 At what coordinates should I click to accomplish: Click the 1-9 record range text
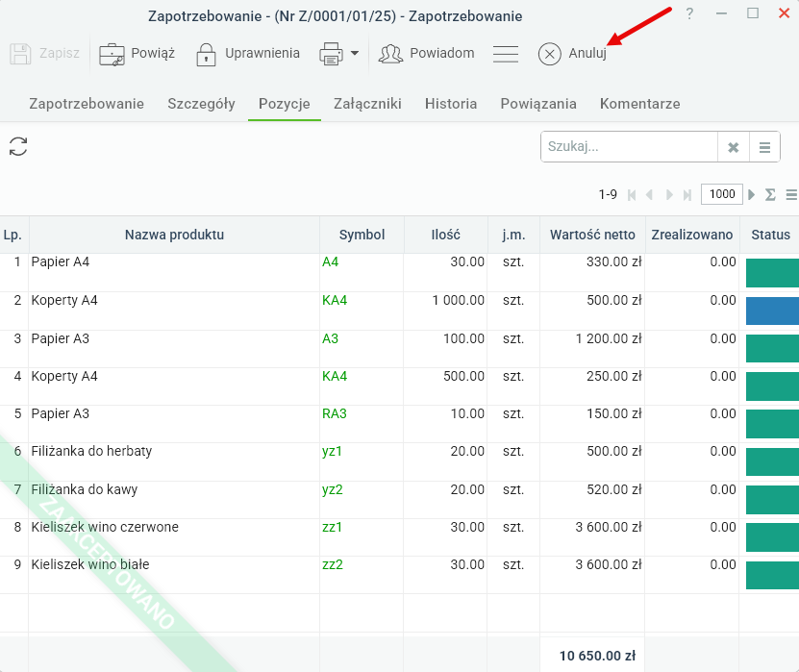click(x=608, y=194)
